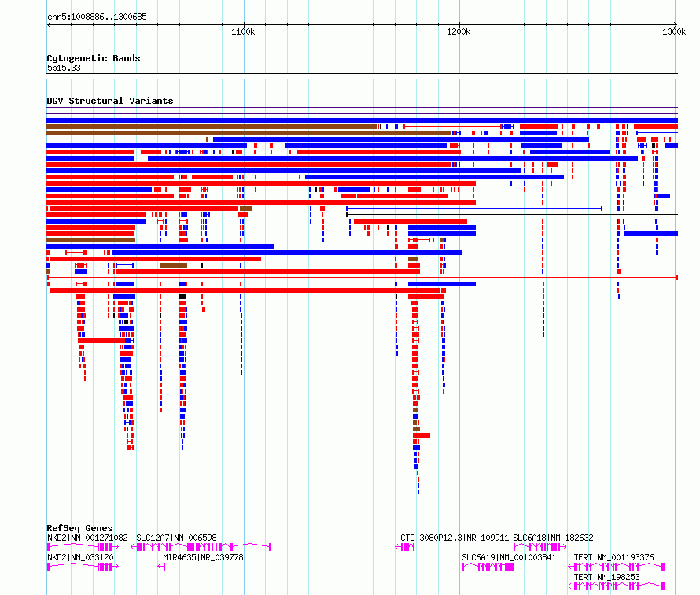The width and height of the screenshot is (700, 595).
Task: Open the RefSeq Genes track title
Action: coord(79,528)
